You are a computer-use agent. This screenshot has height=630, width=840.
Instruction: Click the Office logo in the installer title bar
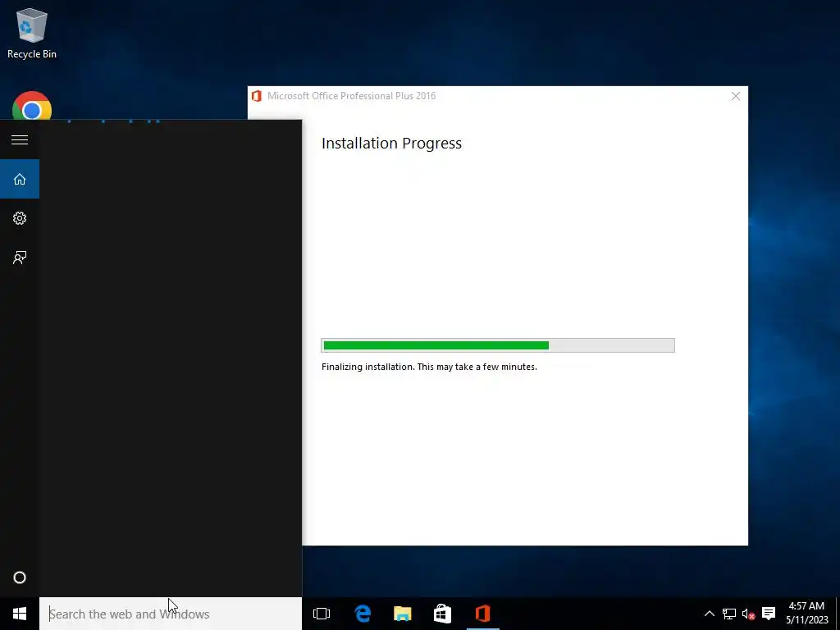click(257, 96)
